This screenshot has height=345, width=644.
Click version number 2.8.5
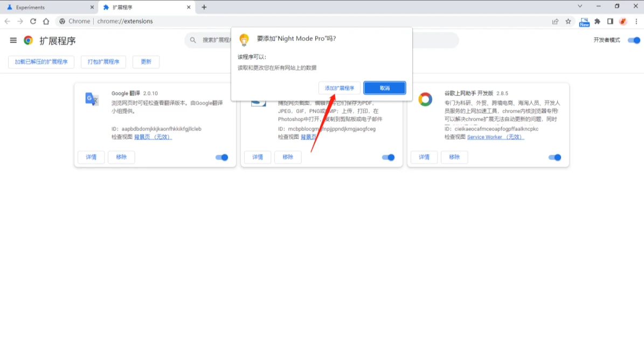coord(502,94)
